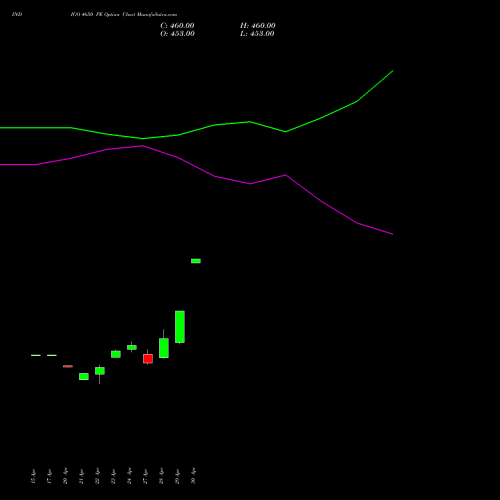The image size is (500, 500).
Task: Select the tall green candle for 29 Apr
Action: pyautogui.click(x=180, y=327)
